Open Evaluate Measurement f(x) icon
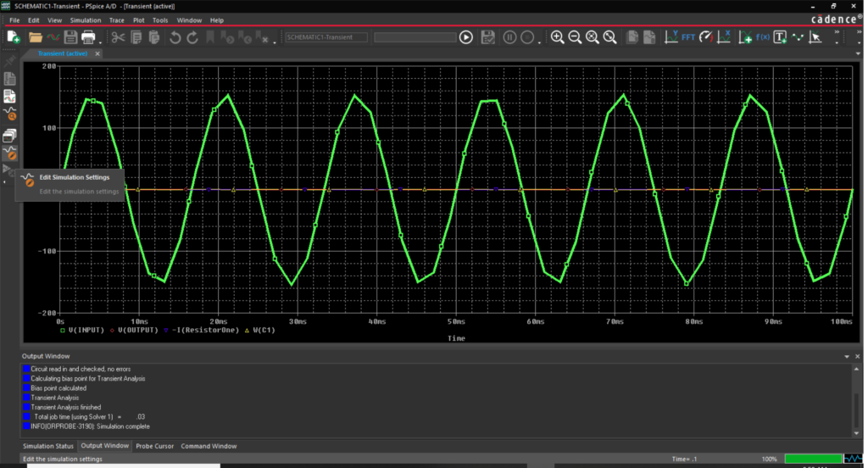Viewport: 868px width, 468px height. [x=763, y=37]
